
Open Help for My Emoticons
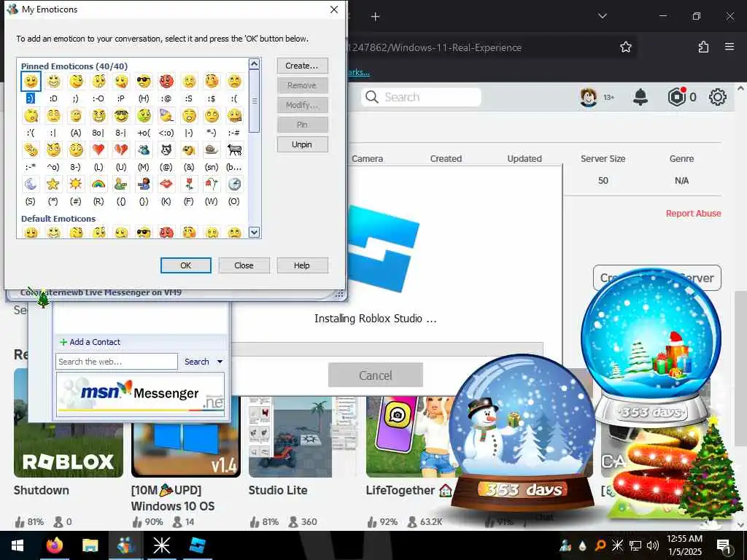point(302,265)
